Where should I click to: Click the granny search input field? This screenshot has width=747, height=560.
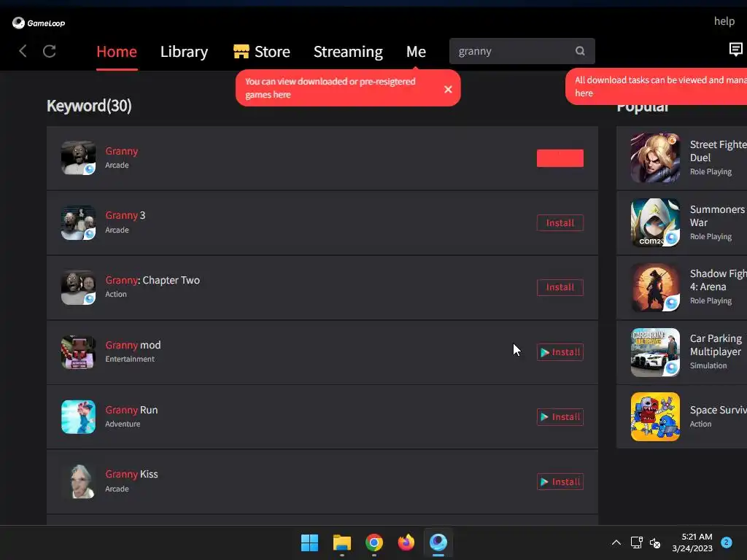(x=522, y=51)
